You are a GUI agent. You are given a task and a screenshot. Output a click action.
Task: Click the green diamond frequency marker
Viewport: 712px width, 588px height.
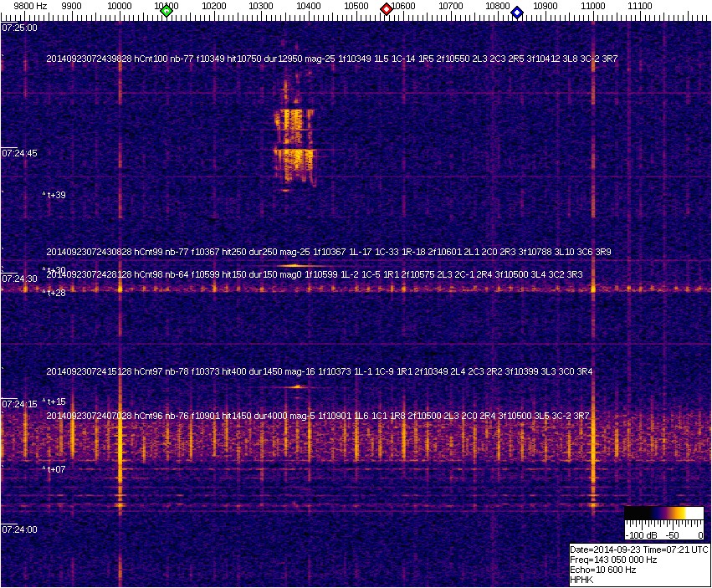[166, 11]
